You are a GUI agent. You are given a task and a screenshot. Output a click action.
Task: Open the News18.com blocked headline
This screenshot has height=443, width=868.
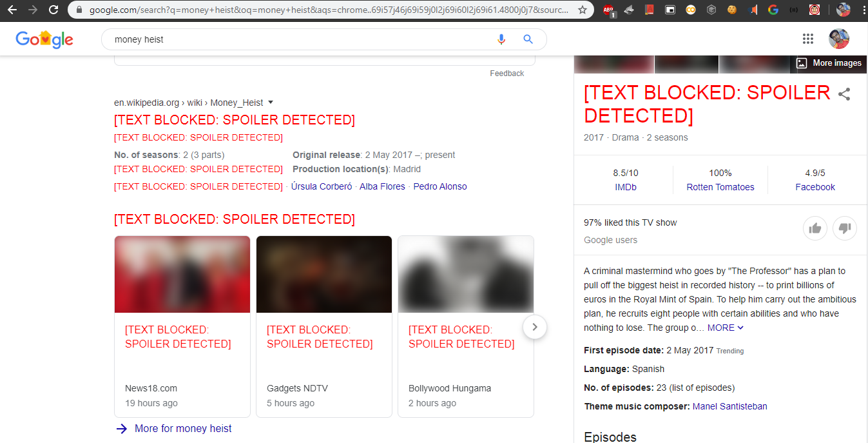(x=178, y=337)
